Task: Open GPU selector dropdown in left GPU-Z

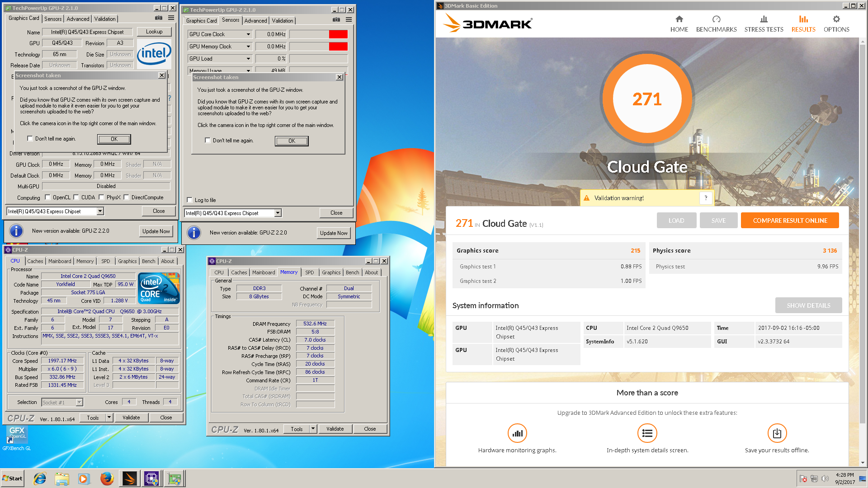Action: tap(100, 211)
